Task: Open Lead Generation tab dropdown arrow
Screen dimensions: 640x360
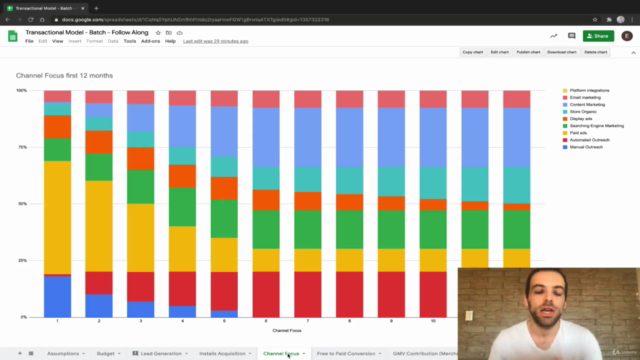Action: [187, 353]
